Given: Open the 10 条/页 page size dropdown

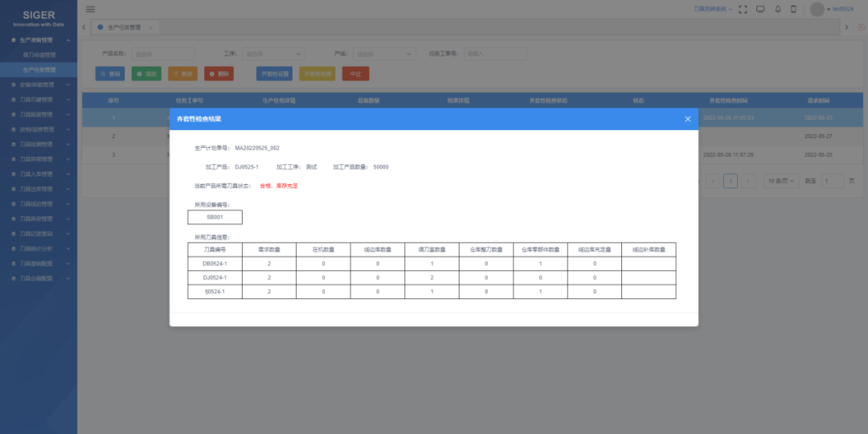Looking at the screenshot, I should pyautogui.click(x=781, y=181).
